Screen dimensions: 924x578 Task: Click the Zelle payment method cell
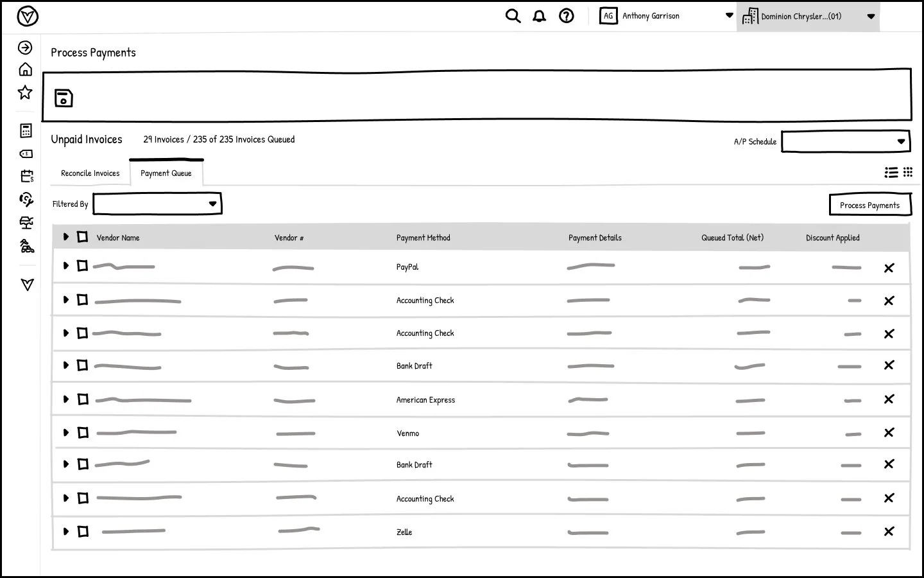tap(404, 532)
